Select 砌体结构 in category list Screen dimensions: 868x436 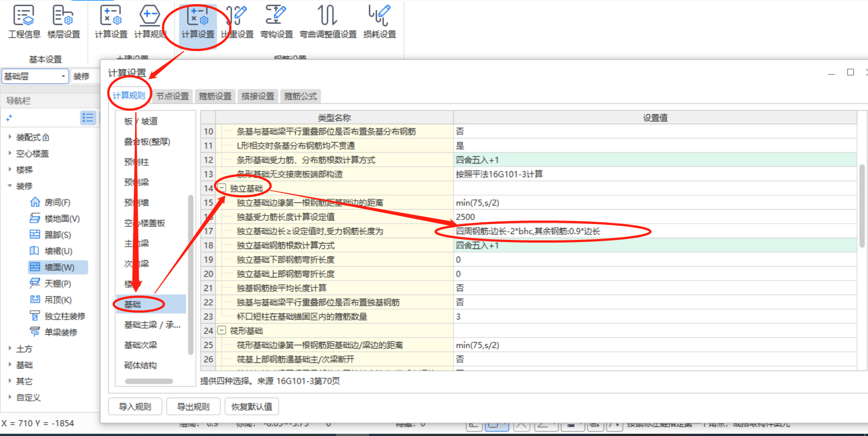[141, 365]
